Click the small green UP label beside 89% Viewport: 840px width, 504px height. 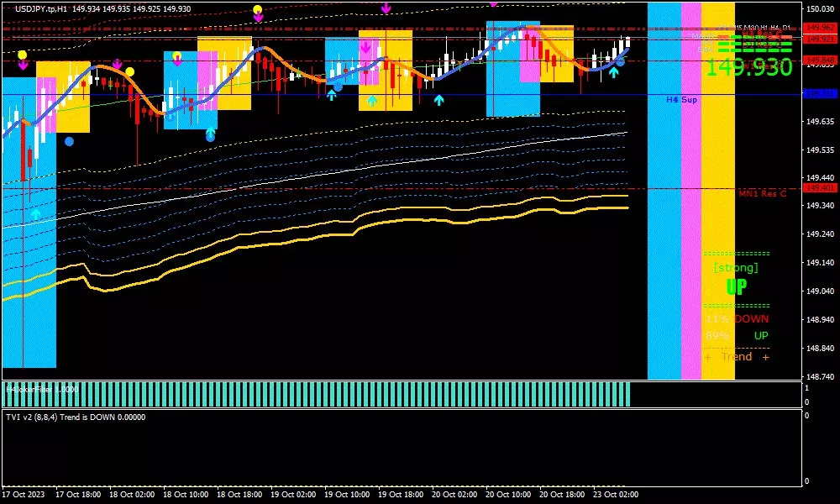pos(761,336)
